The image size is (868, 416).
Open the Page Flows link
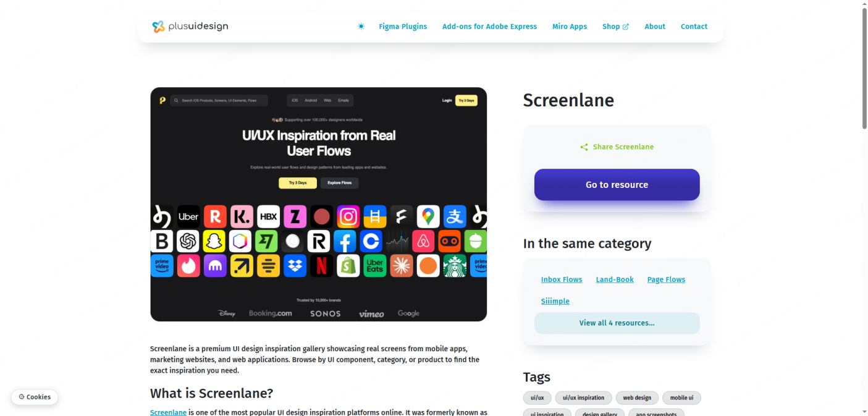click(666, 279)
